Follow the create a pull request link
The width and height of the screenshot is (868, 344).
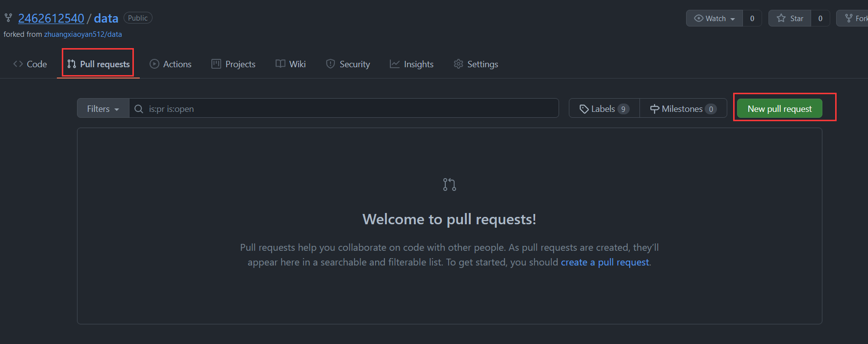605,262
